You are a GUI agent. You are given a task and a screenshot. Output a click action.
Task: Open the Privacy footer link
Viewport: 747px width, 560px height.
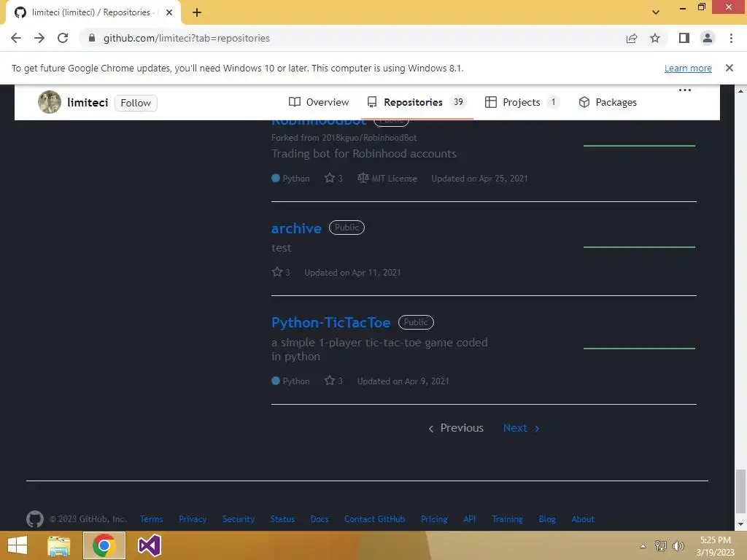pyautogui.click(x=193, y=519)
